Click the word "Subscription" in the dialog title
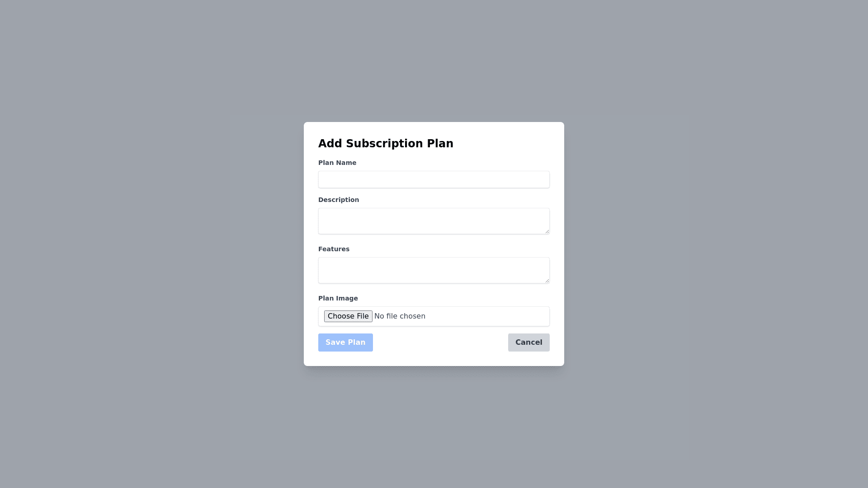Screen dimensions: 868x488 385,144
